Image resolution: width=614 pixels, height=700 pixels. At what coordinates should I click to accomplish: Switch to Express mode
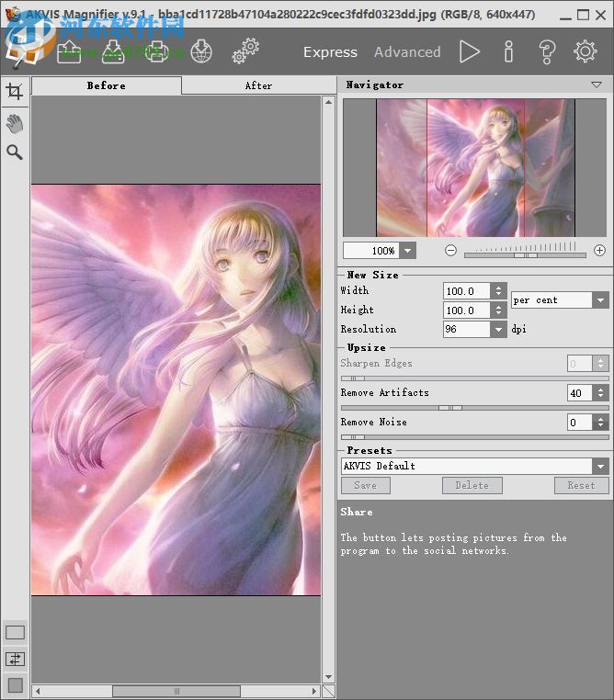coord(331,52)
